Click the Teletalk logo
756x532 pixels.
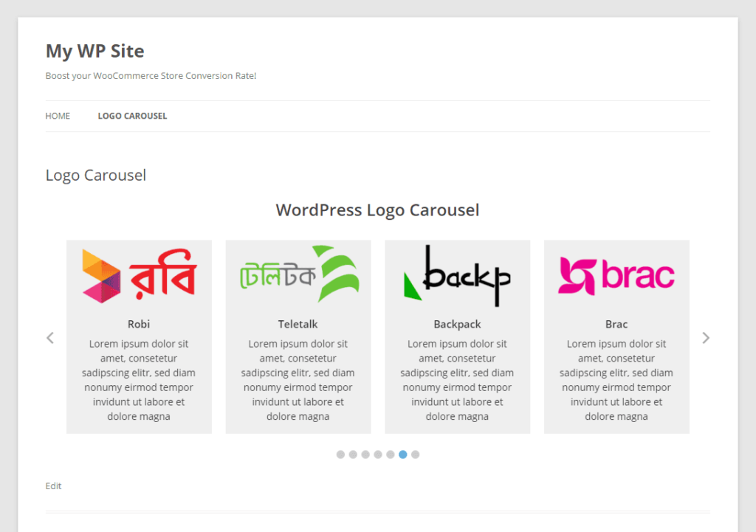coord(298,274)
